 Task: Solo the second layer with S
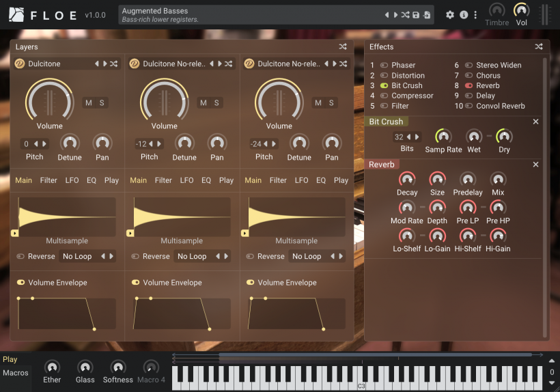216,103
